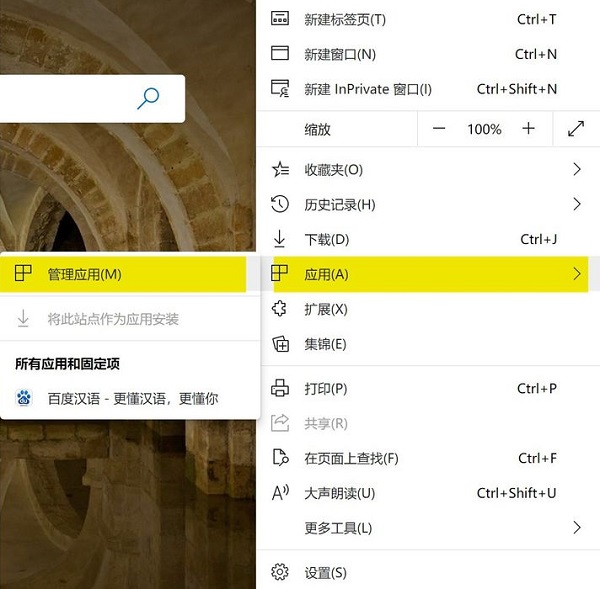Click inside the search input box
Viewport: 600px width, 589px height.
60,99
